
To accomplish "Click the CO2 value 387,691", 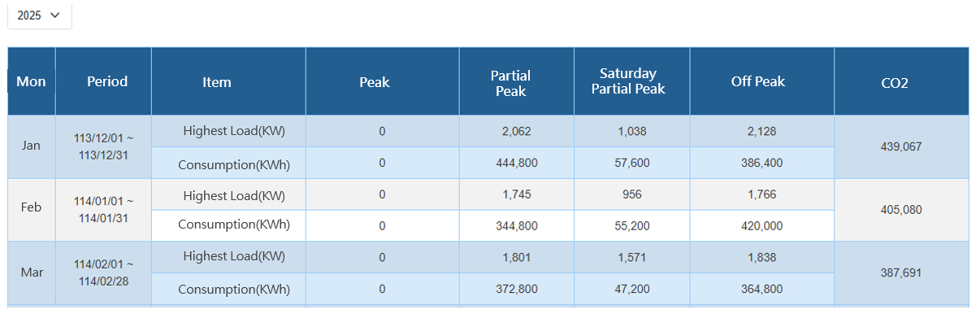I will click(901, 273).
